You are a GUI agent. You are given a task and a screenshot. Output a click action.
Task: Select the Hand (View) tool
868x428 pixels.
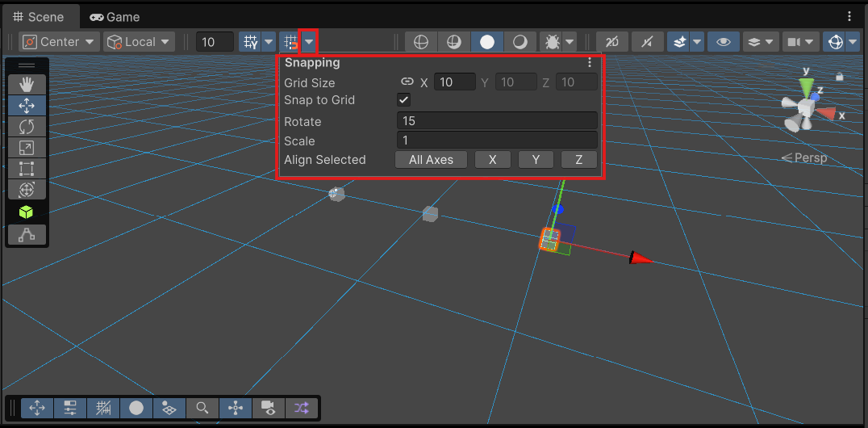27,85
